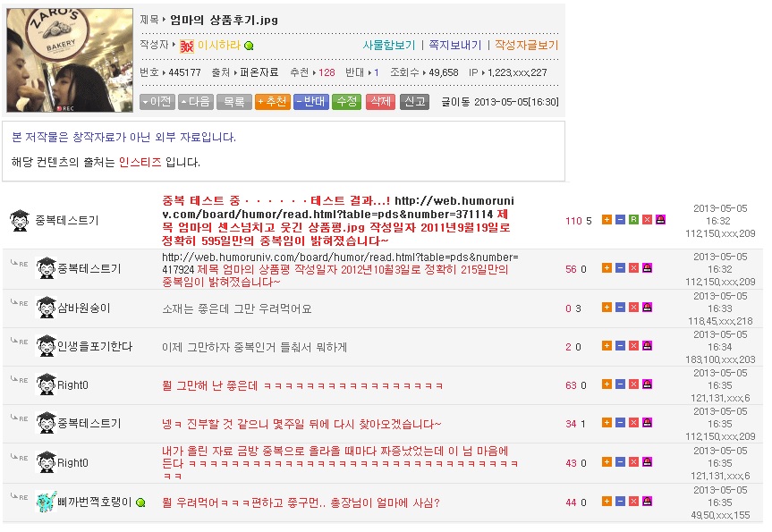Report 삼바원숭이's comment with siren icon
Image resolution: width=772 pixels, height=532 pixels.
(648, 308)
